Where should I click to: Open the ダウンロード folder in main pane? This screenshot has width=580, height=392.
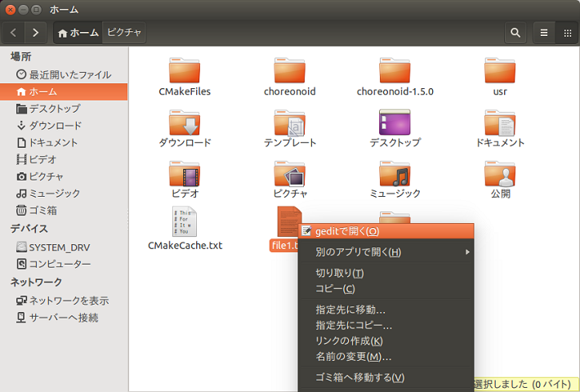[185, 122]
